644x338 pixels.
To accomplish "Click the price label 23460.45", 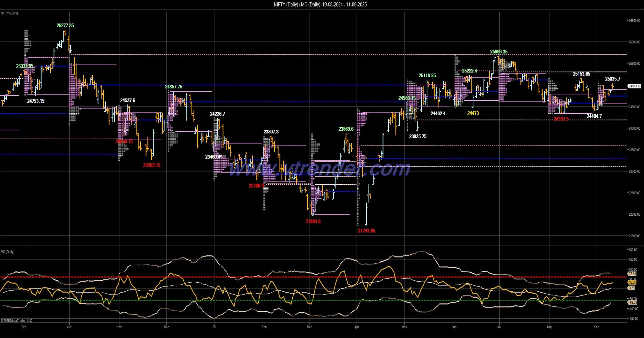I will (x=214, y=157).
